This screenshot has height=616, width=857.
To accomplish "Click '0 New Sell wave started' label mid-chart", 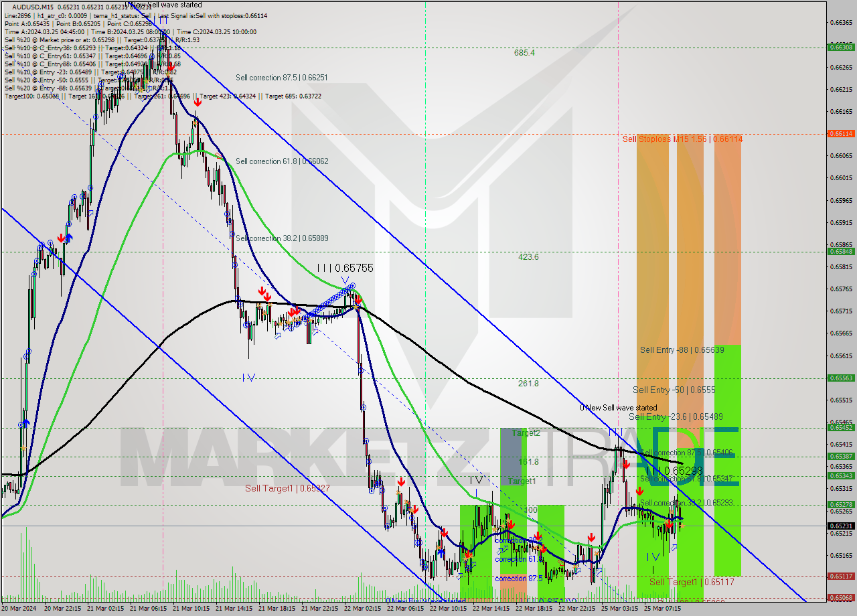I will 618,408.
